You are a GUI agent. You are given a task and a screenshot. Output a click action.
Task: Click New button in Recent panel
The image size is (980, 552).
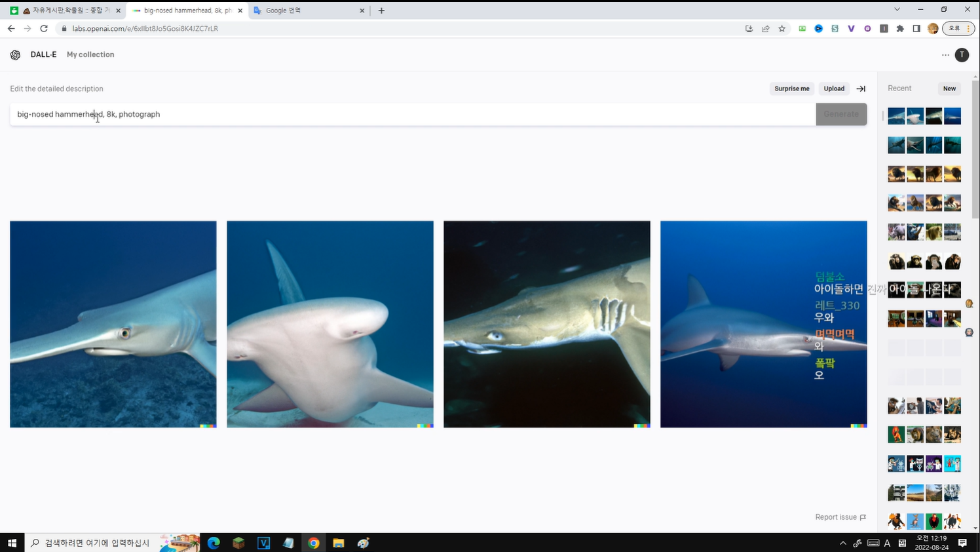tap(949, 89)
